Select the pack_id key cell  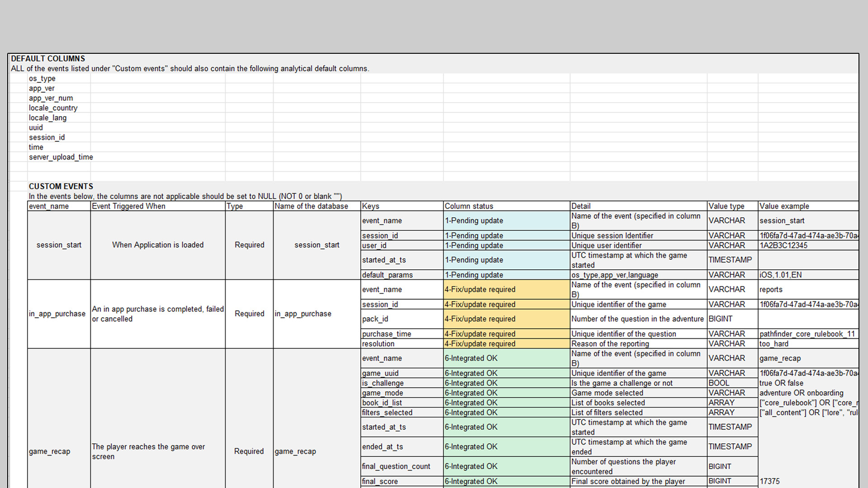point(402,319)
